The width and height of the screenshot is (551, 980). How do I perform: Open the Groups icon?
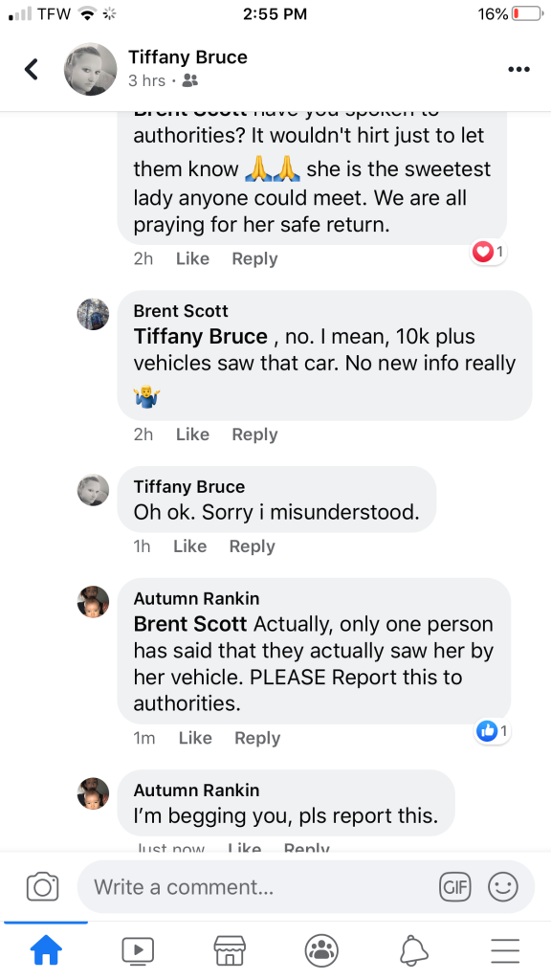click(x=321, y=950)
